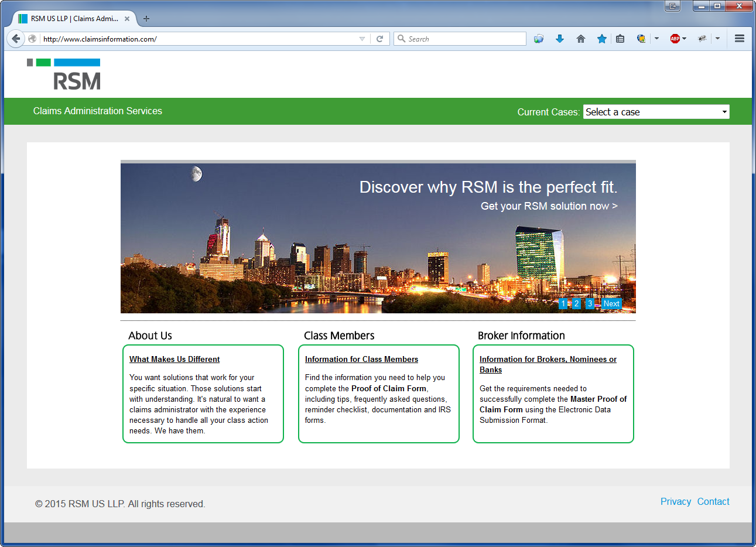Click the Discover why RSM banner headline
This screenshot has height=547, width=756.
[x=488, y=187]
